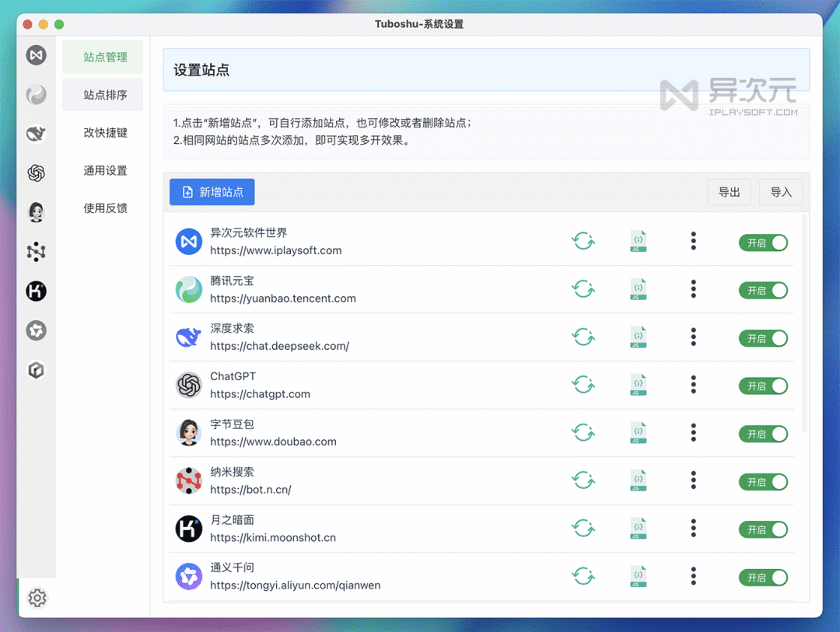The width and height of the screenshot is (840, 632).
Task: Expand the options menu for 异次元软件世界
Action: click(693, 242)
